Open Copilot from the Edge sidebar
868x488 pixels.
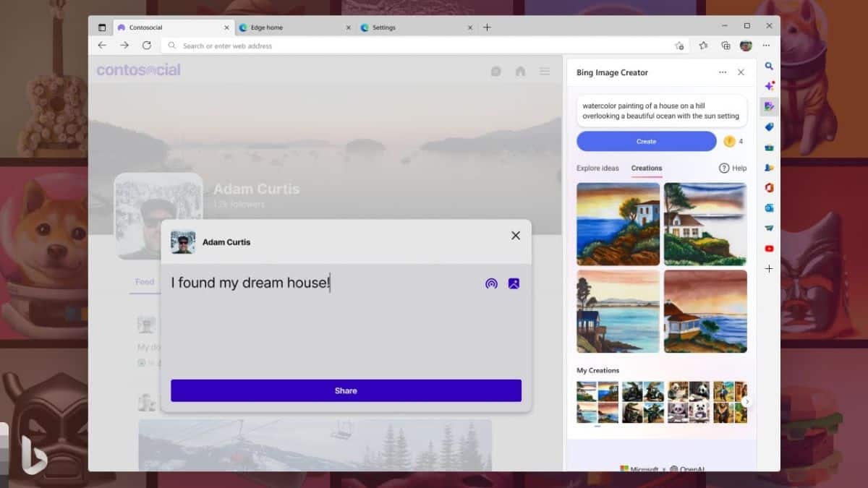point(769,85)
